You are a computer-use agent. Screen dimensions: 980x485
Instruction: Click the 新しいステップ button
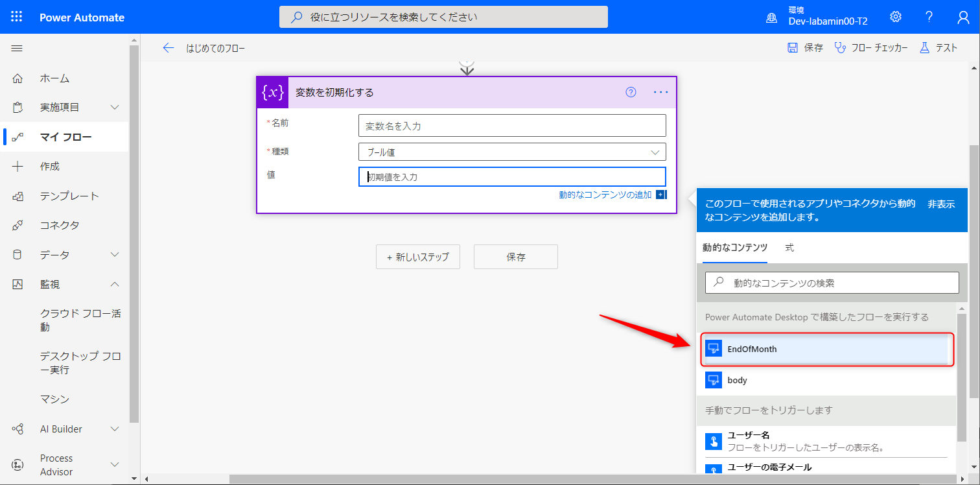click(x=418, y=257)
